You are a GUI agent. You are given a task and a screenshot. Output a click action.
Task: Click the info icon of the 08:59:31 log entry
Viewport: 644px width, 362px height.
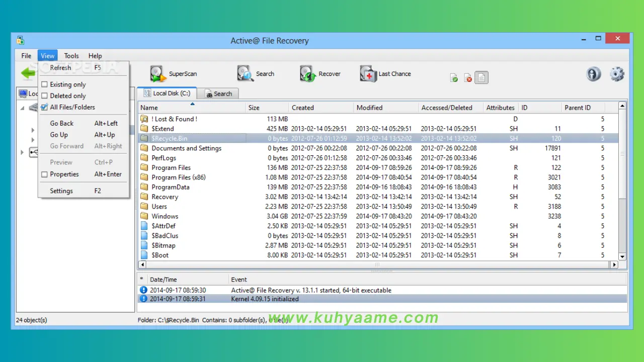pos(143,299)
